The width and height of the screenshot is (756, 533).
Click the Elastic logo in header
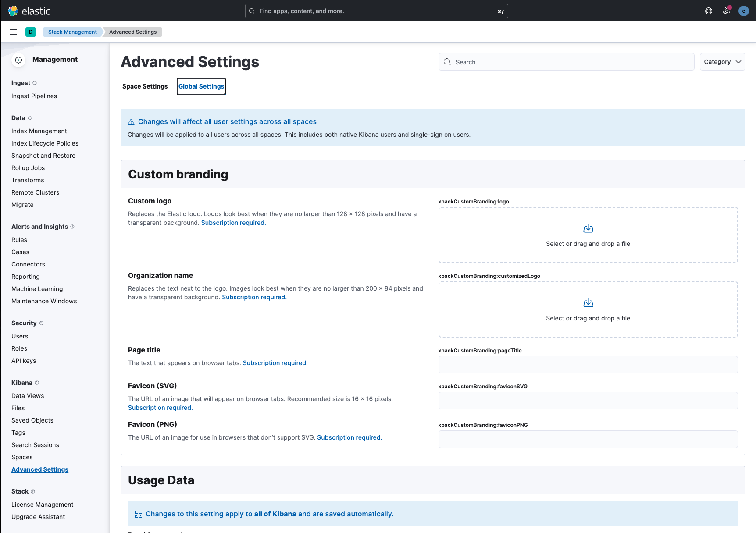pyautogui.click(x=29, y=11)
